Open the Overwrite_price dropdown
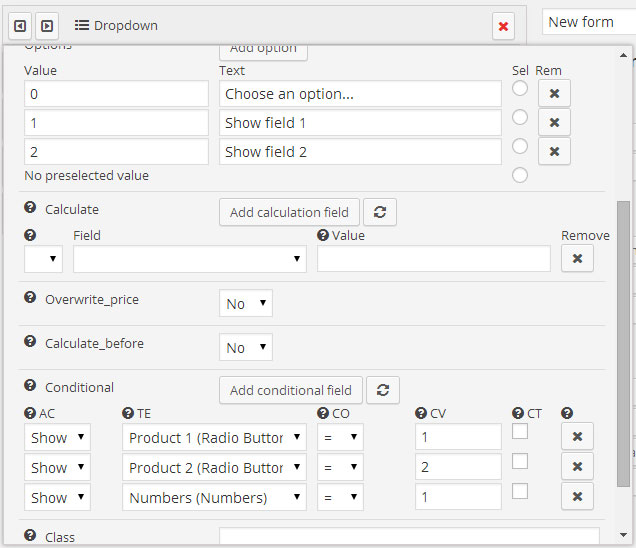Image resolution: width=636 pixels, height=548 pixels. pyautogui.click(x=245, y=304)
